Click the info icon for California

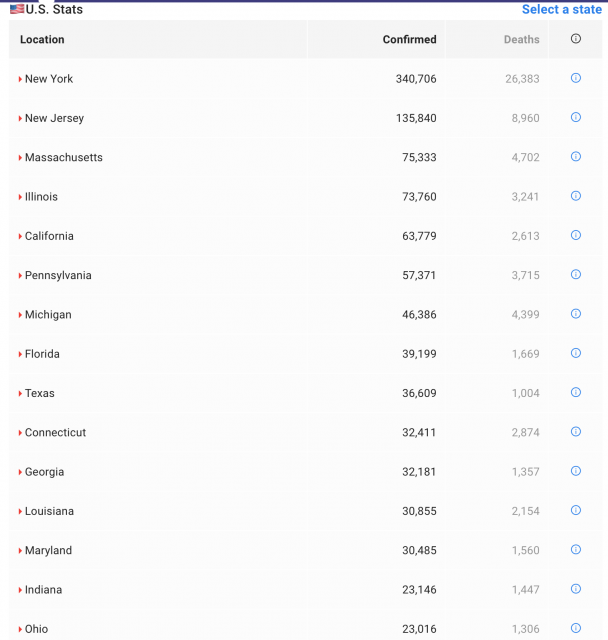click(x=576, y=235)
